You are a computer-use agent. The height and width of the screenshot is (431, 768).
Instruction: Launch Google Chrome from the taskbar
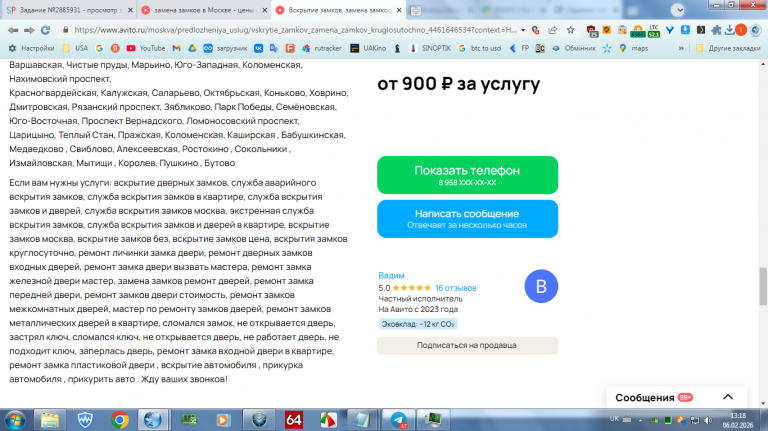pos(120,420)
